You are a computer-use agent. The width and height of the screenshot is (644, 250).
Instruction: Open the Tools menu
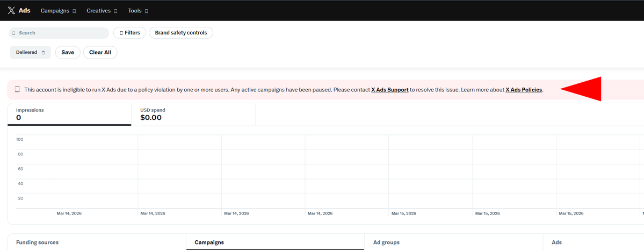tap(138, 11)
